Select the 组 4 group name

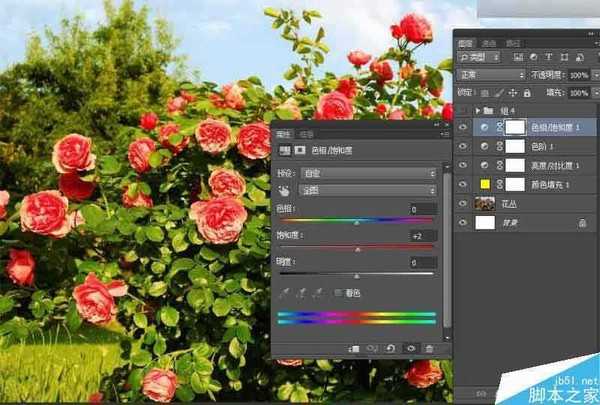tap(508, 111)
